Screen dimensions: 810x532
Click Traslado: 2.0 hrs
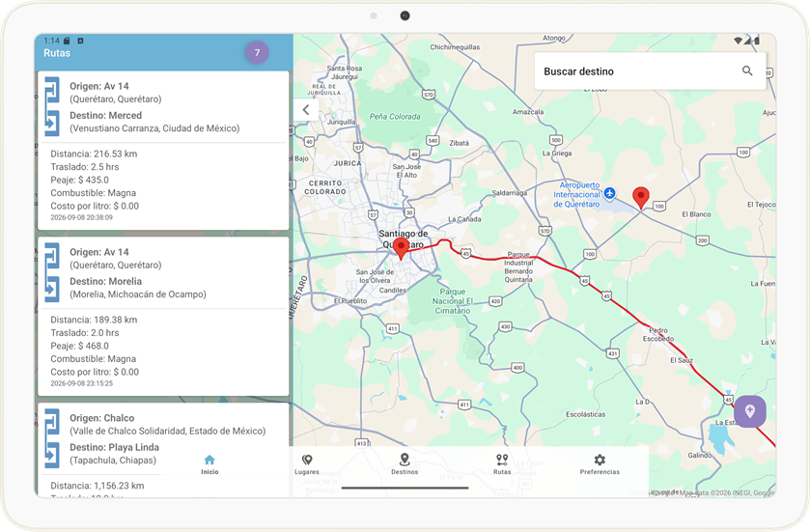click(85, 333)
